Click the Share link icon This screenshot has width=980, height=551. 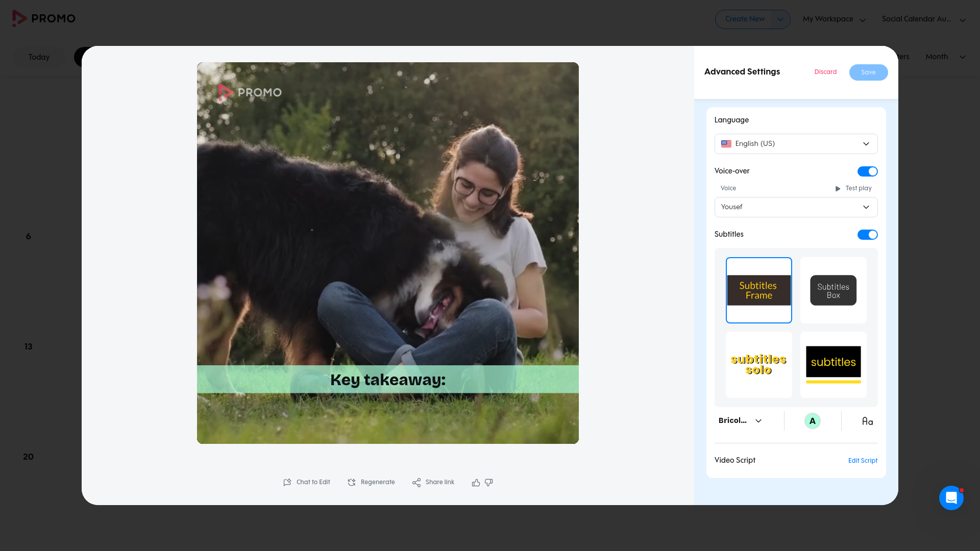click(416, 482)
